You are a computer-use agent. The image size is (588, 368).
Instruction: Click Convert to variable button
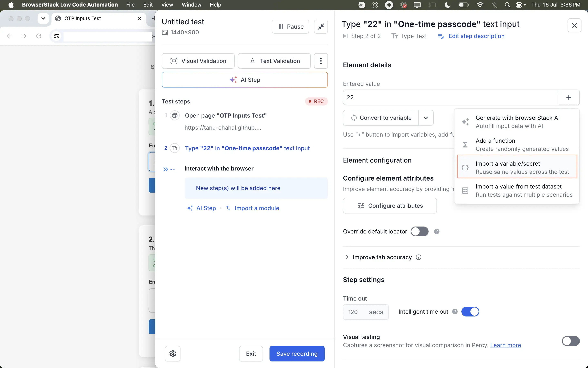tap(381, 118)
